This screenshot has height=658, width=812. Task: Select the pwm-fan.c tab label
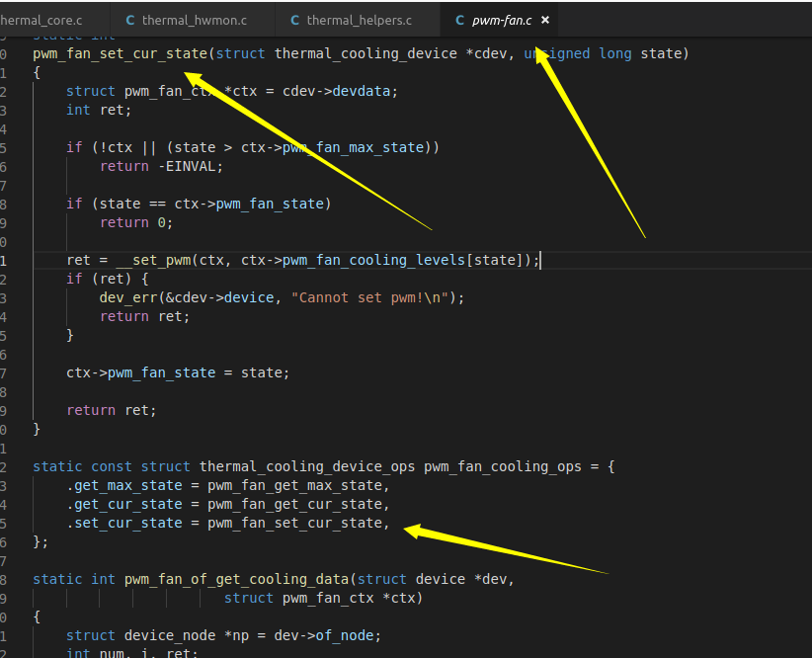[502, 20]
